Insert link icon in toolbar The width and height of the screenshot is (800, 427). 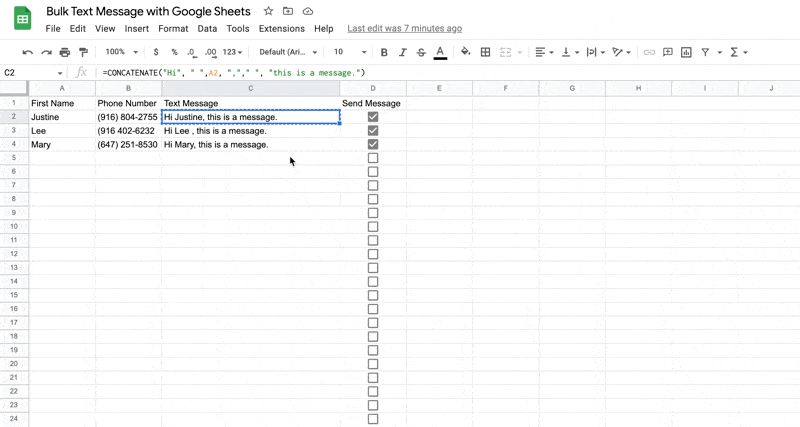pyautogui.click(x=649, y=52)
